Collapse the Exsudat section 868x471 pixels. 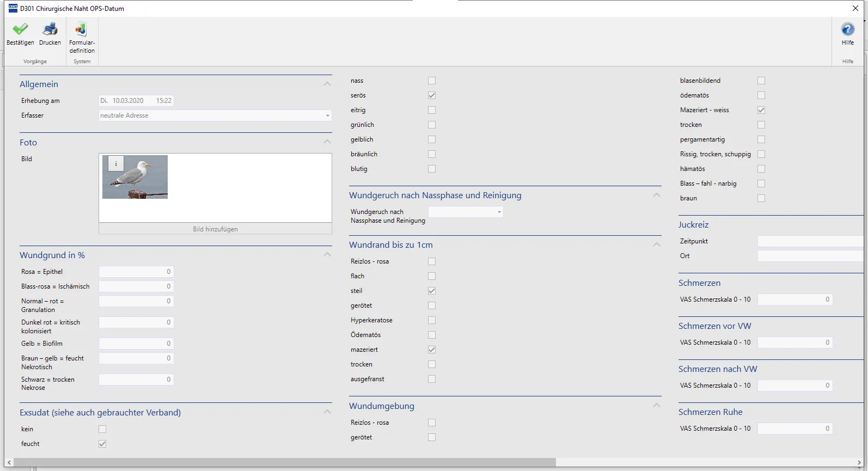(x=327, y=412)
